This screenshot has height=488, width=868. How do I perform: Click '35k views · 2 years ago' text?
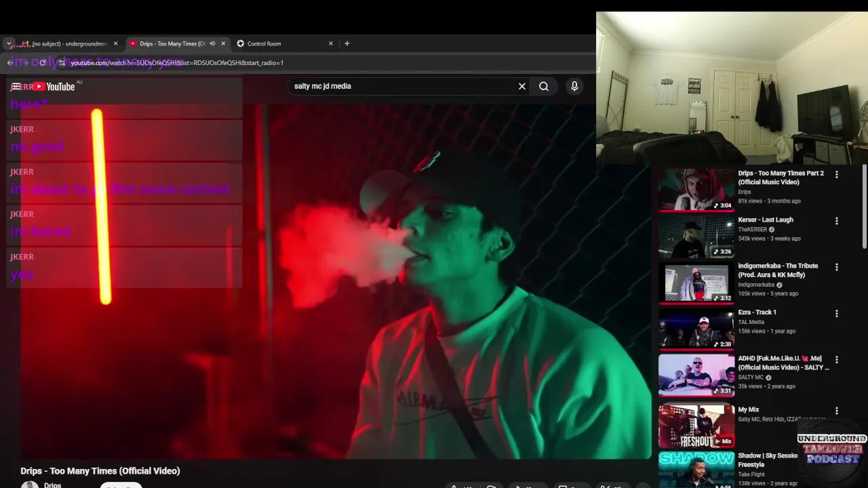767,386
